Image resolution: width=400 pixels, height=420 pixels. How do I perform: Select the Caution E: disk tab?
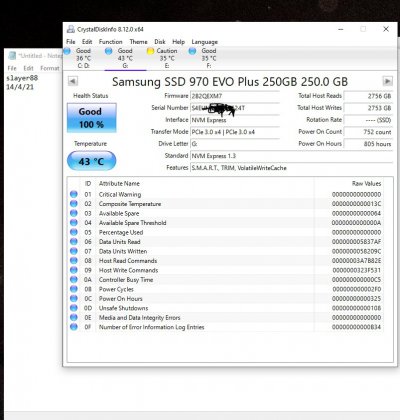pos(167,58)
